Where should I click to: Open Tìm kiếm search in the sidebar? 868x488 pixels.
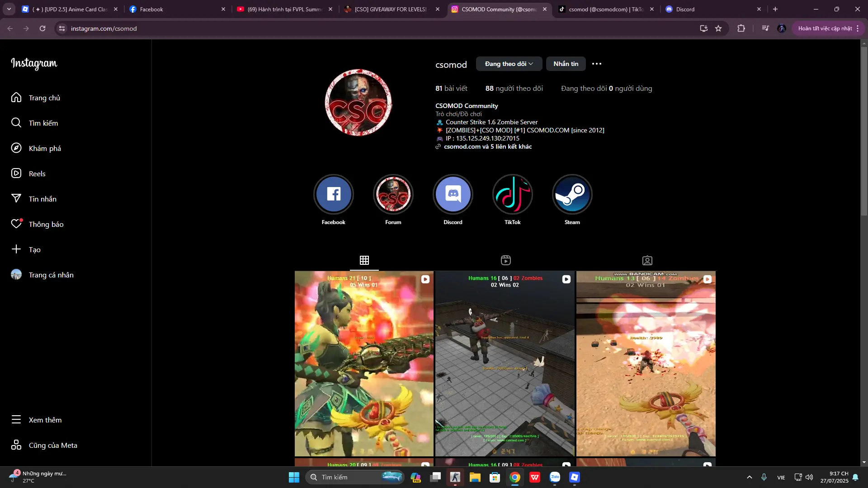[34, 123]
